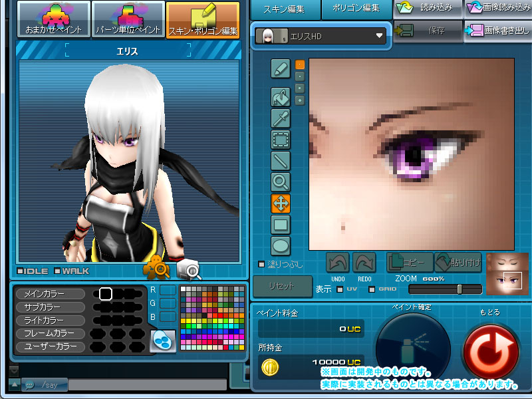Click the B color value field
The image size is (532, 399).
pyautogui.click(x=168, y=317)
